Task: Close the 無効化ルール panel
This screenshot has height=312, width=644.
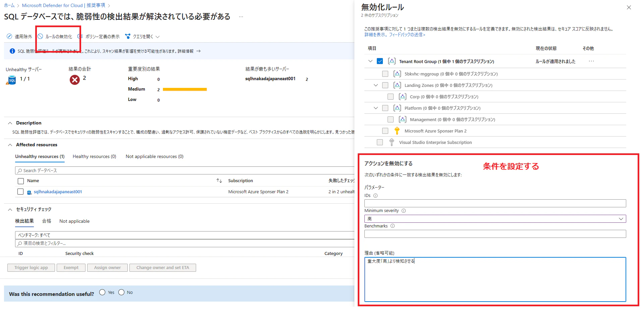Action: (629, 7)
